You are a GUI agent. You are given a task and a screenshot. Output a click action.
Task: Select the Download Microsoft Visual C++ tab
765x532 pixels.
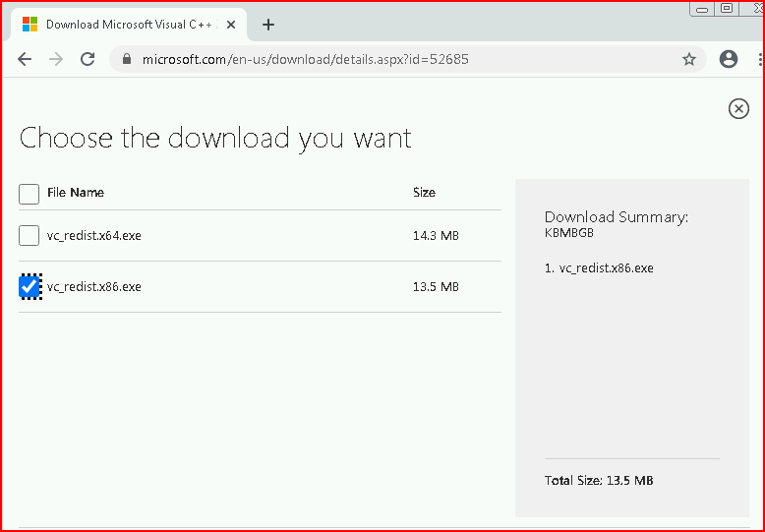pyautogui.click(x=129, y=25)
